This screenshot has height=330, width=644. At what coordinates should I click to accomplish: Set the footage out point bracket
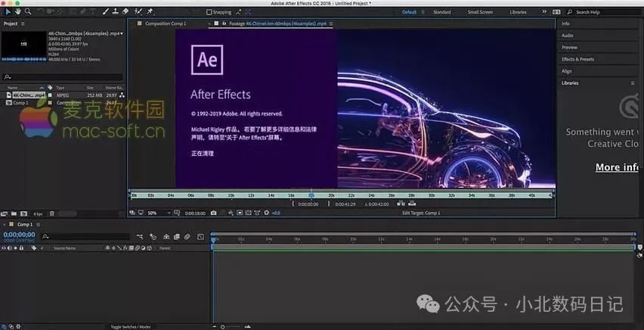(329, 204)
